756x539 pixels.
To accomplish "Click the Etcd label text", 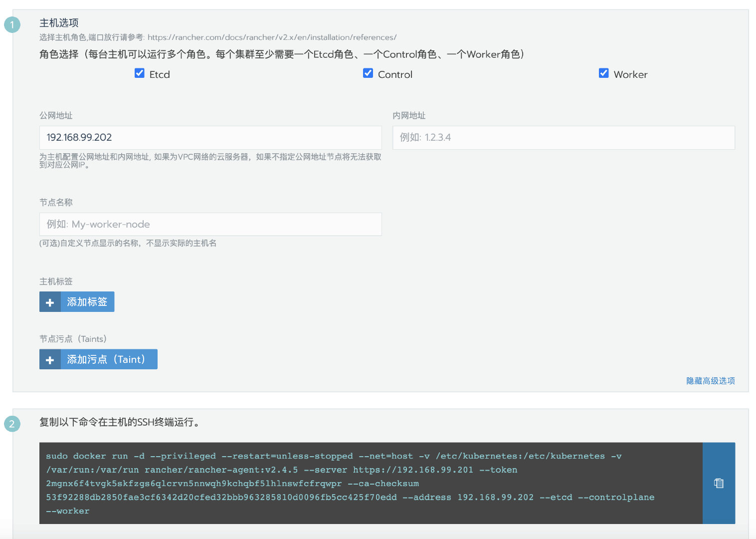I will coord(160,74).
